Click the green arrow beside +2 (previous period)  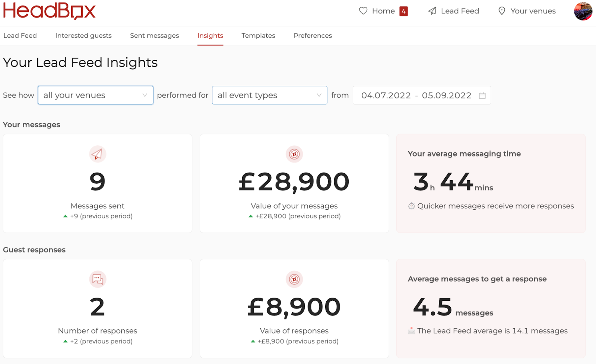66,341
